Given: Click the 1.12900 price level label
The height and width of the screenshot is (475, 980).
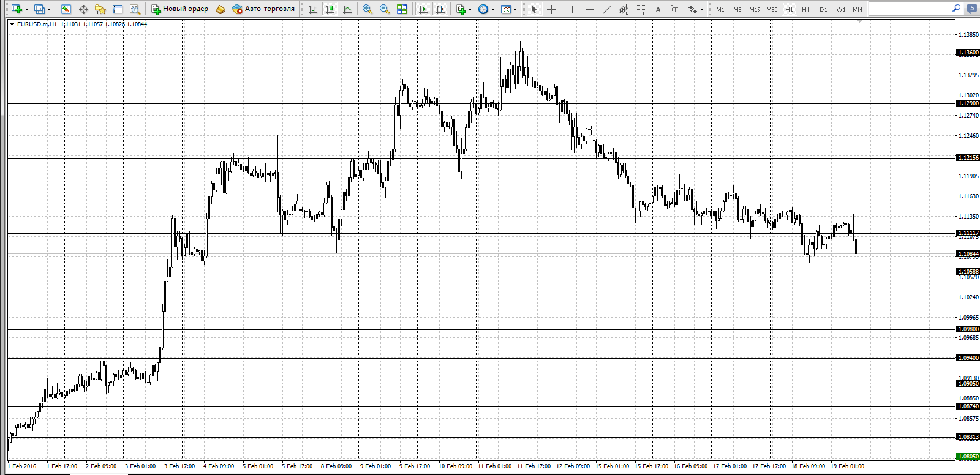Looking at the screenshot, I should (968, 103).
